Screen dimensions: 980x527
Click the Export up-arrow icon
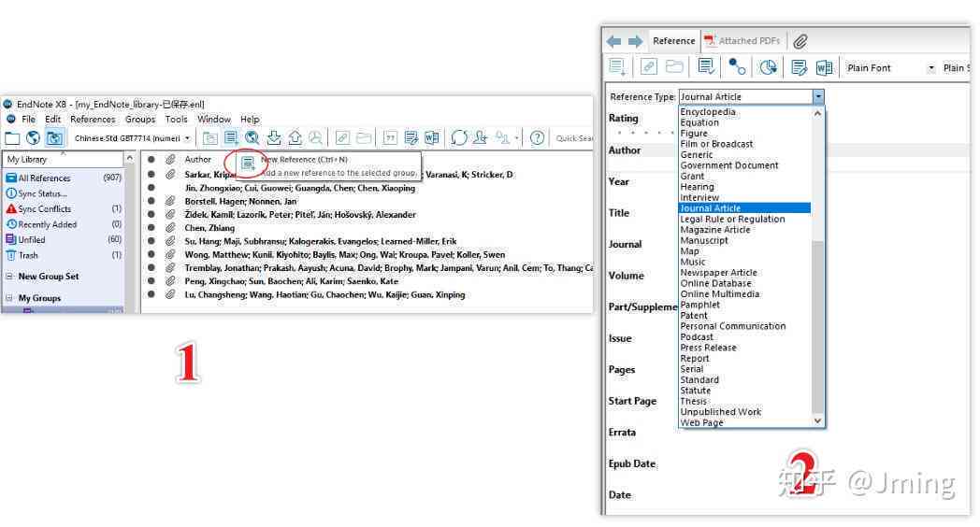point(295,138)
